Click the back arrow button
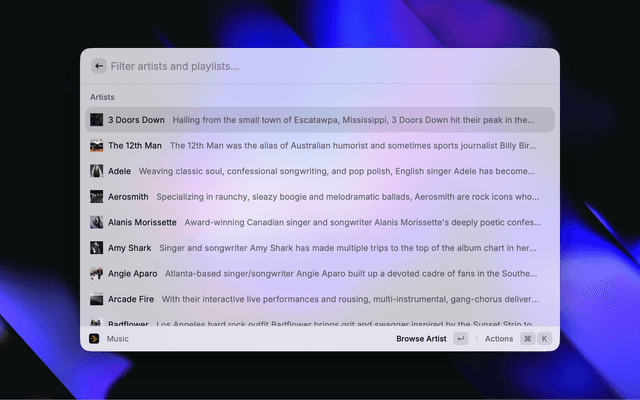The image size is (640, 400). coord(99,66)
